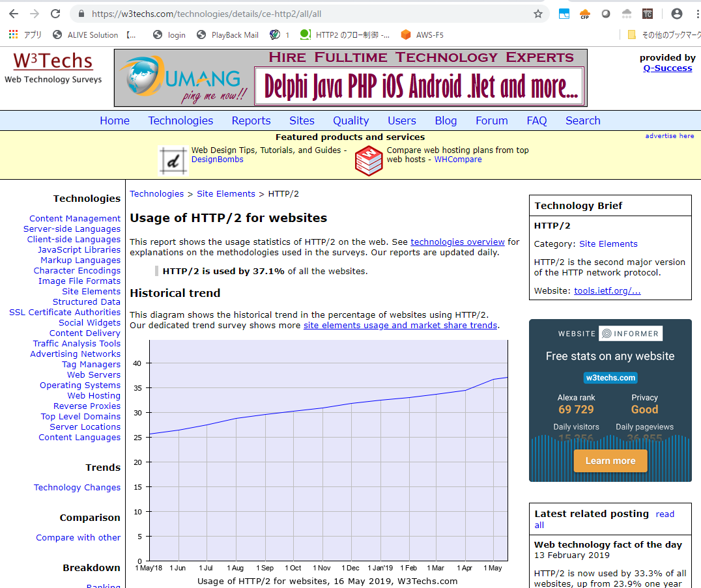
Task: Open Content Management sidebar link
Action: coord(75,219)
